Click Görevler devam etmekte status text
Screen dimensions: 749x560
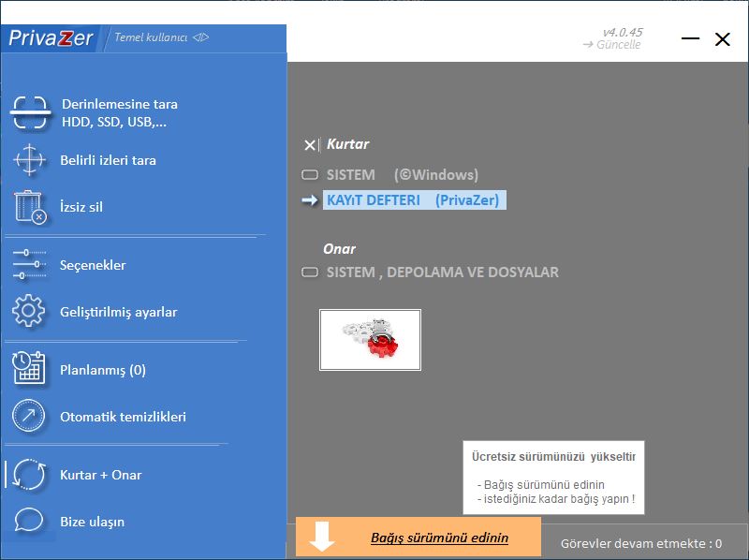641,543
